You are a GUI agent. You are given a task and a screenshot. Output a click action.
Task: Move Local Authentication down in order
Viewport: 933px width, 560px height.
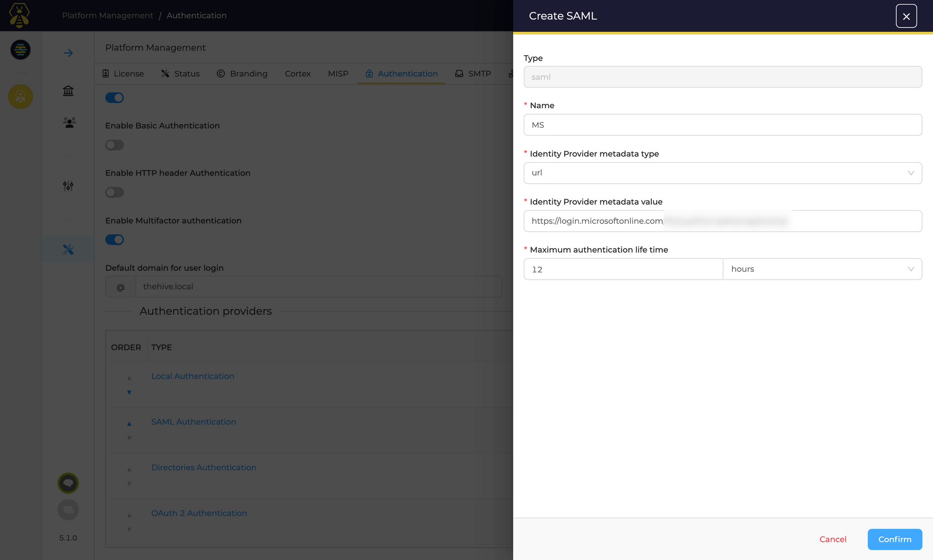pos(129,393)
